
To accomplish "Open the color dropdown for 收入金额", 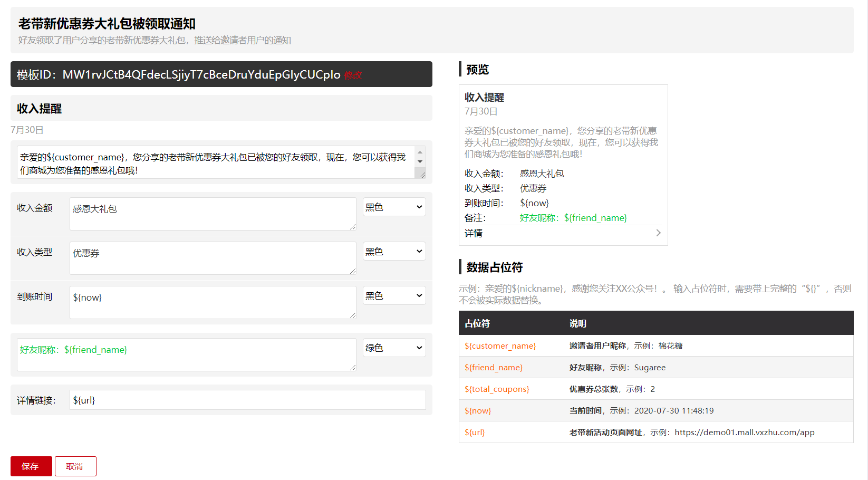I will [x=394, y=207].
